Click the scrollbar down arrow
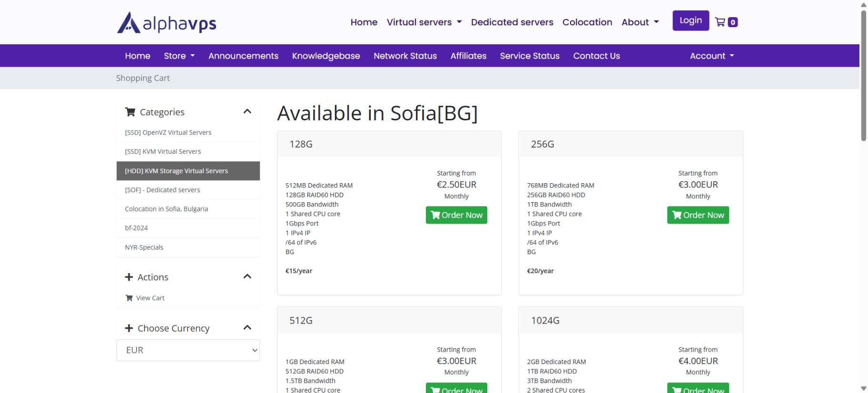 [x=863, y=389]
